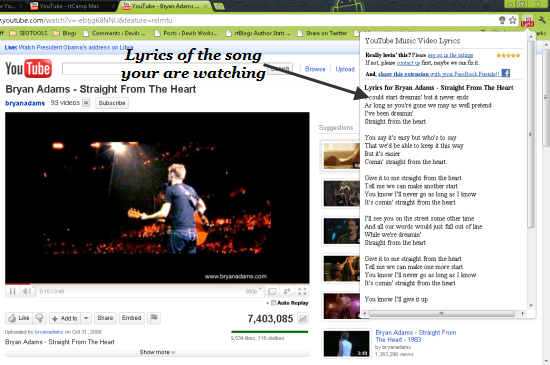The height and width of the screenshot is (365, 550).
Task: Open the Blogs bookmarks folder
Action: 64,33
